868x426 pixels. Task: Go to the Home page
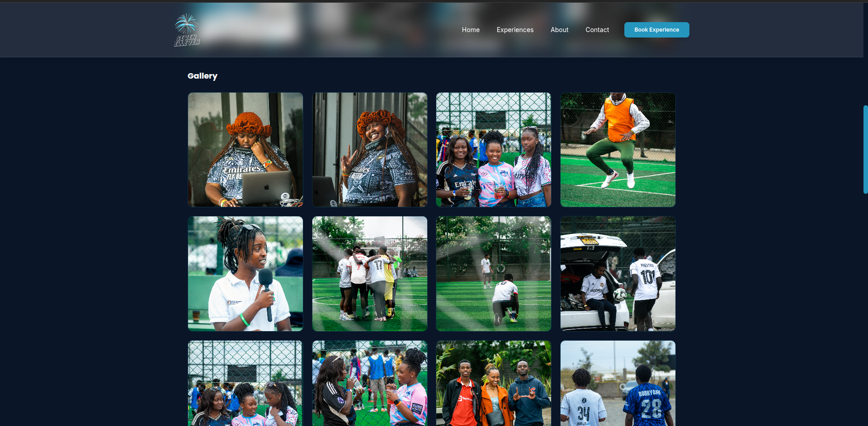[471, 30]
